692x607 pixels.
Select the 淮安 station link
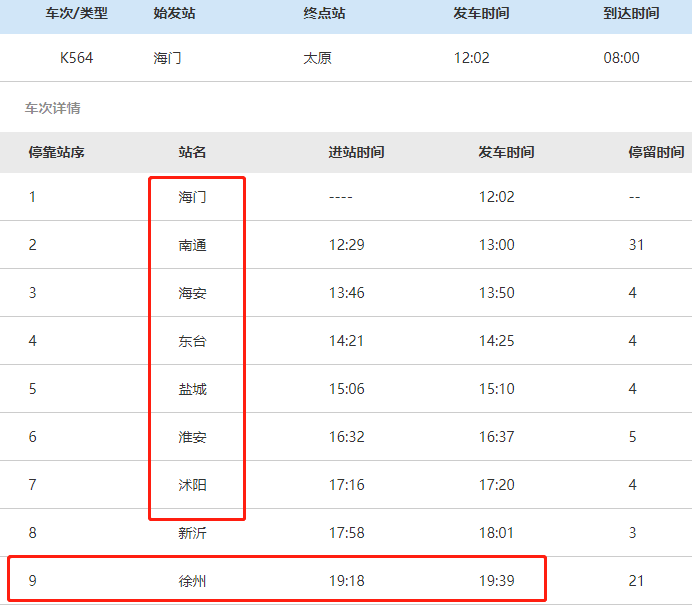[x=192, y=437]
